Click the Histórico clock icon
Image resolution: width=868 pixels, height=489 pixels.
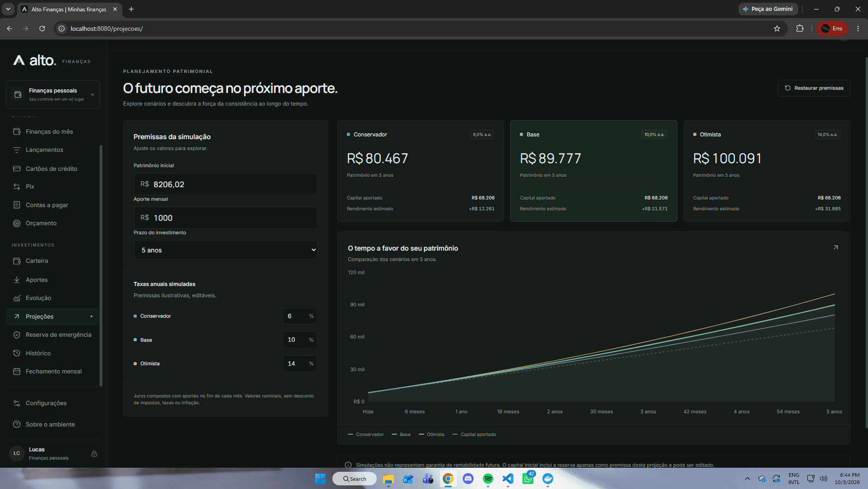[17, 353]
